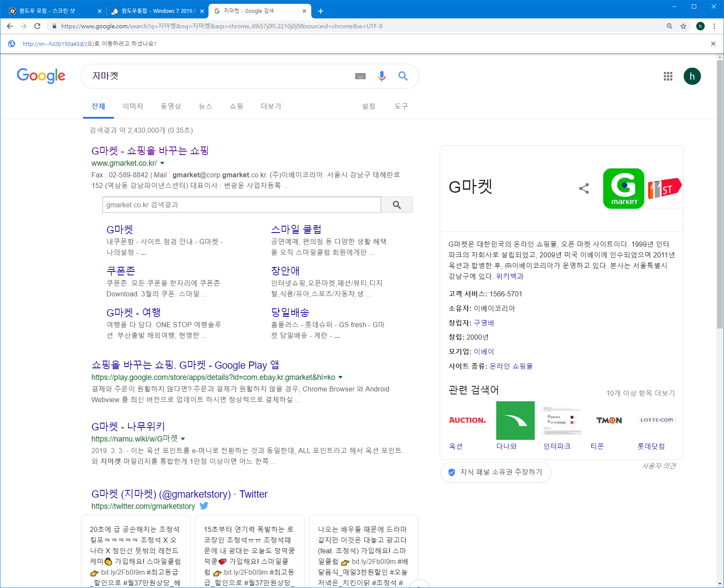Click the 이베이코리아 owner link
The width and height of the screenshot is (724, 588).
[x=495, y=308]
